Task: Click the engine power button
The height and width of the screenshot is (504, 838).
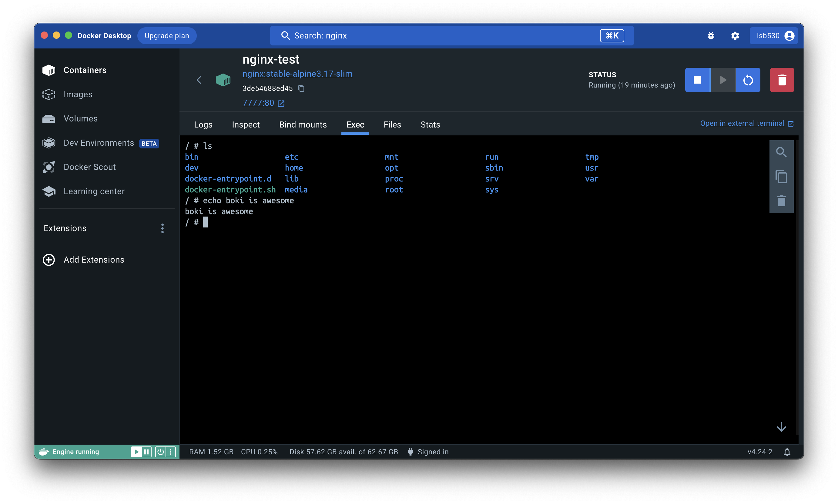Action: pyautogui.click(x=160, y=452)
